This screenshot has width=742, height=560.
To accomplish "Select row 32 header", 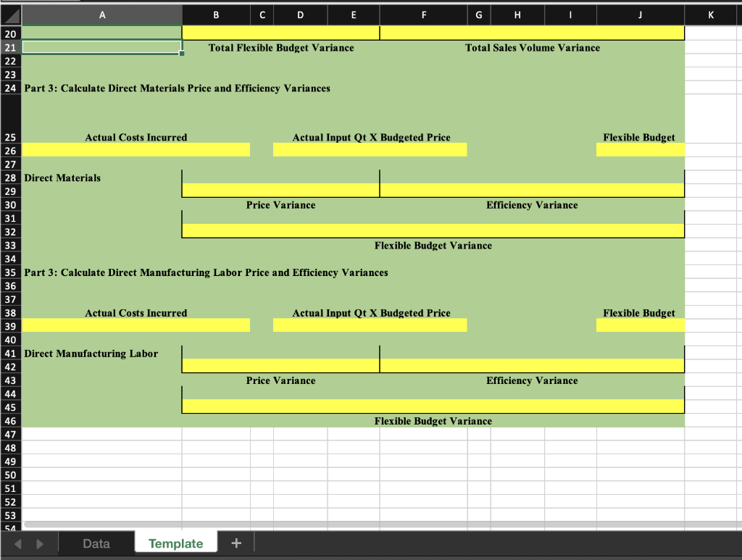I will pos(10,232).
